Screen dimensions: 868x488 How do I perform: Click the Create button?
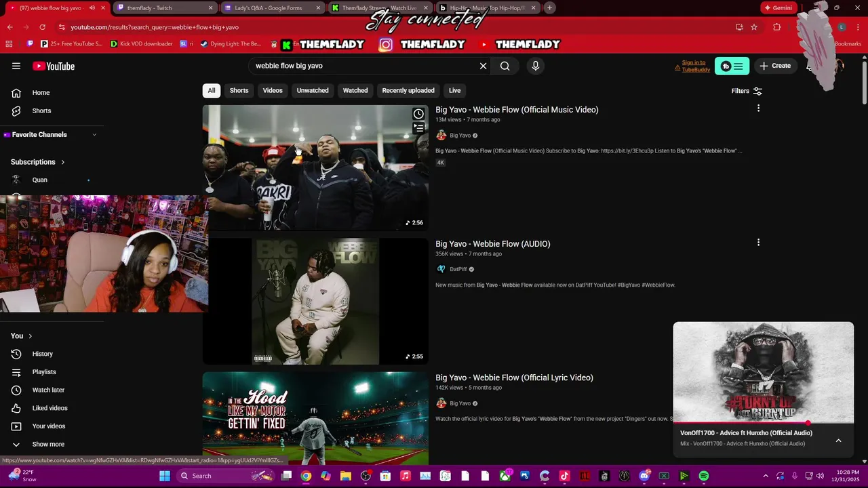tap(775, 66)
